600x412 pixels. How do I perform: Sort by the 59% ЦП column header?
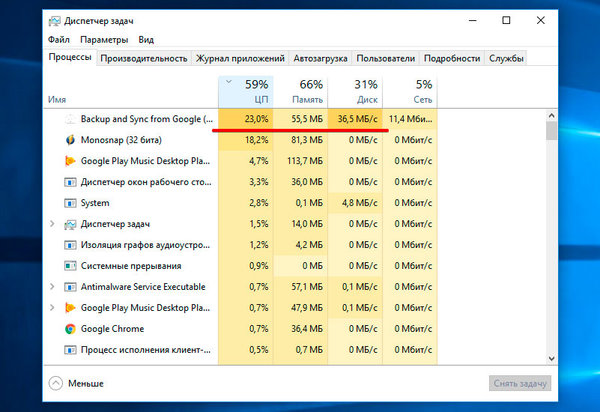point(246,92)
